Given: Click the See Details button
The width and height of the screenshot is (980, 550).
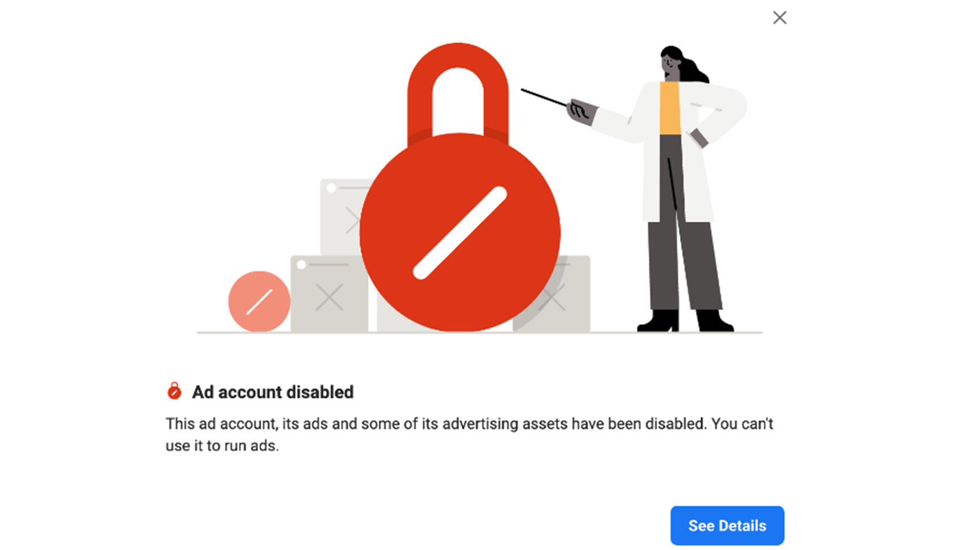Looking at the screenshot, I should pyautogui.click(x=727, y=526).
